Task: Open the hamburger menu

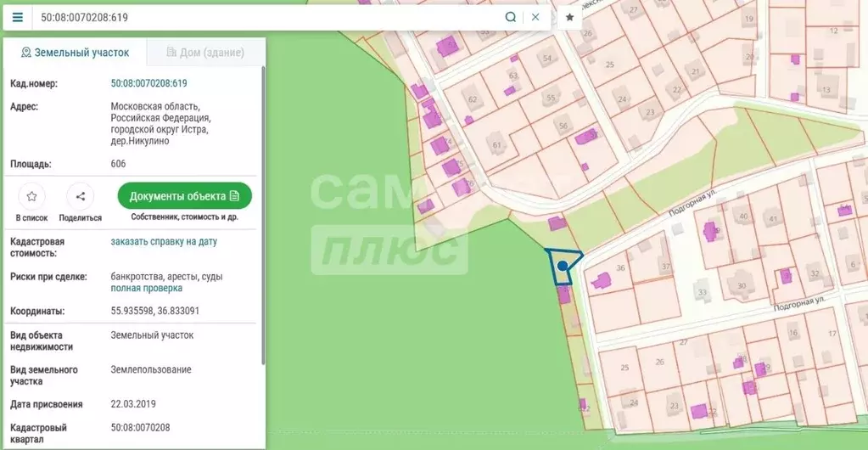Action: pyautogui.click(x=17, y=17)
